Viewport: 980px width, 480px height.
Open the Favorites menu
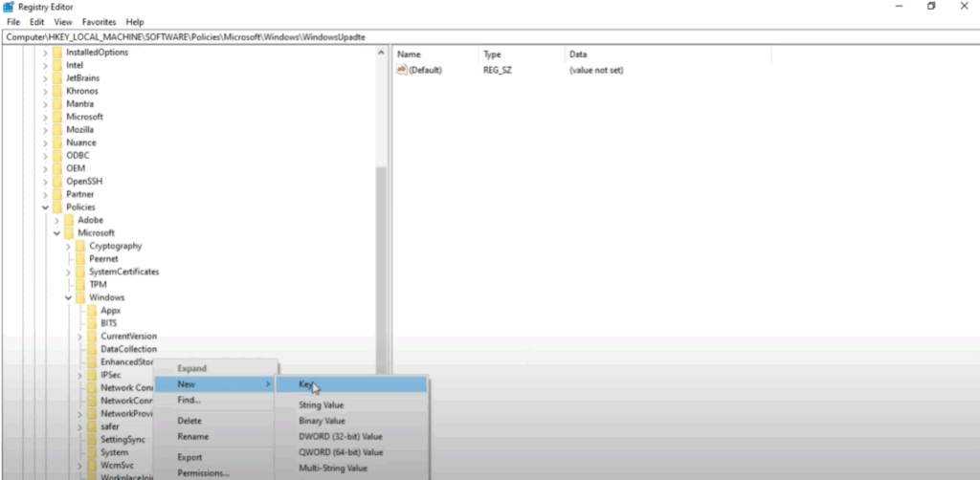(100, 21)
